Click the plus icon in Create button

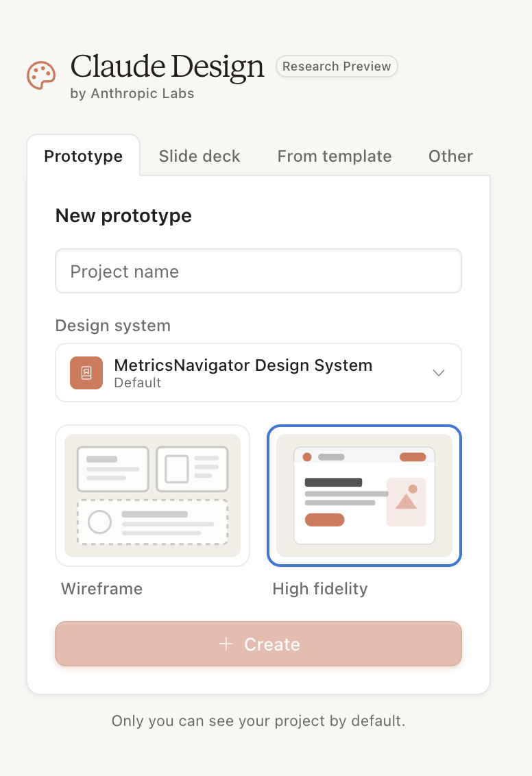(226, 644)
